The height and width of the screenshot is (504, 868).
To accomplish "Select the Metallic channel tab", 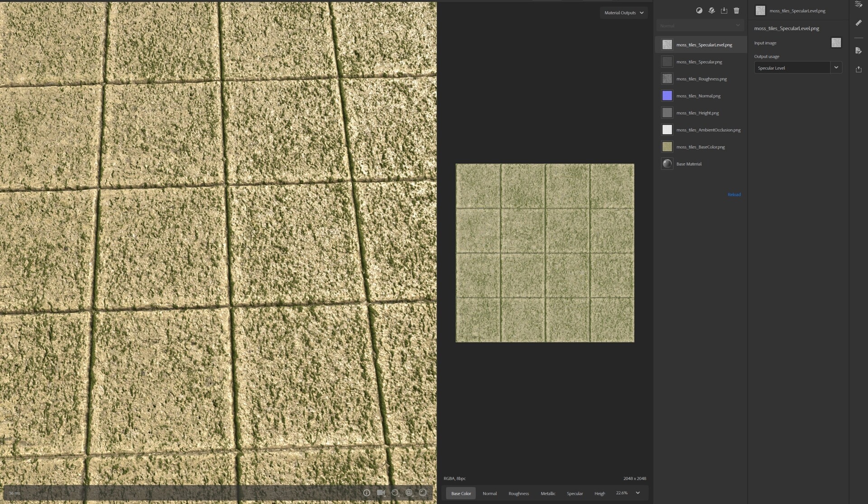I will point(547,493).
